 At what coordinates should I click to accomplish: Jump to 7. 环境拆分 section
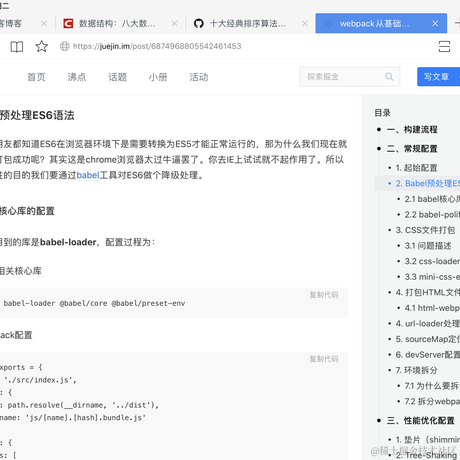click(x=416, y=370)
